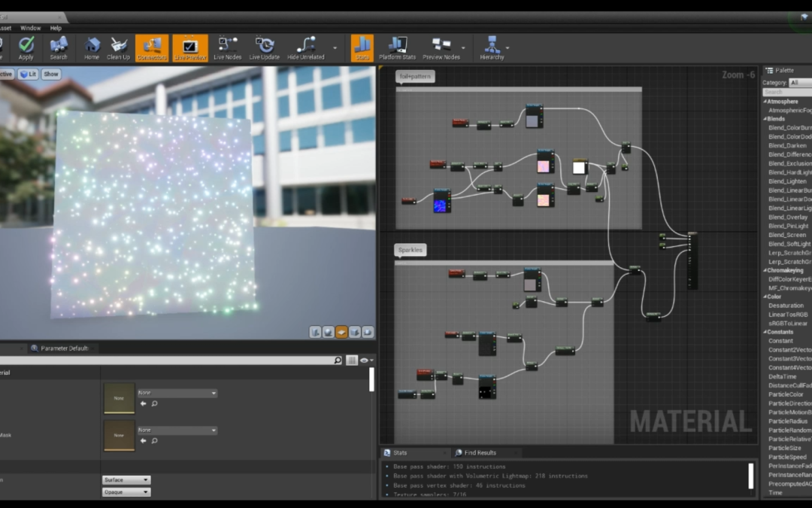This screenshot has height=508, width=812.
Task: Click the details search magnifier icon
Action: click(x=338, y=360)
